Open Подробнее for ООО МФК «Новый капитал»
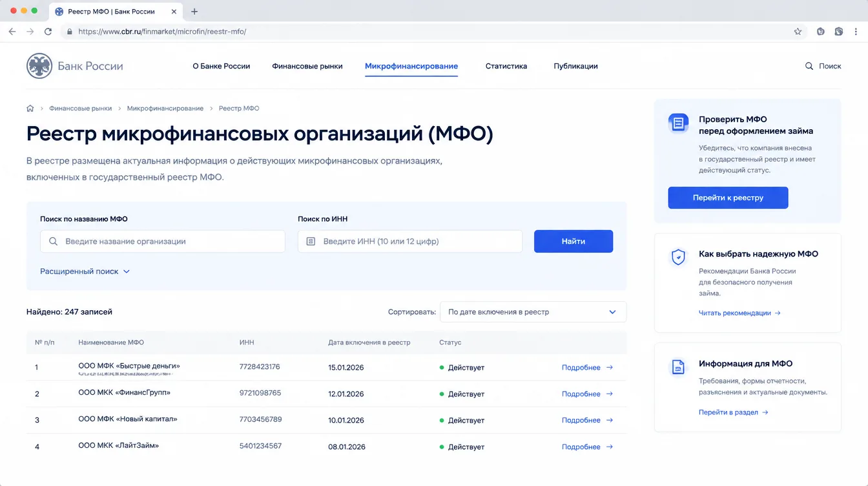The width and height of the screenshot is (868, 486). point(587,420)
